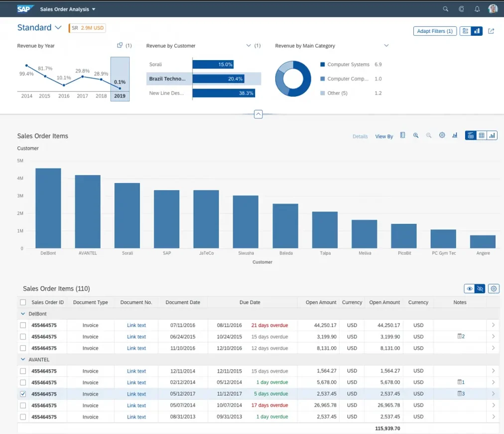This screenshot has height=434, width=504.
Task: Open chart settings gear icon
Action: coord(442,135)
